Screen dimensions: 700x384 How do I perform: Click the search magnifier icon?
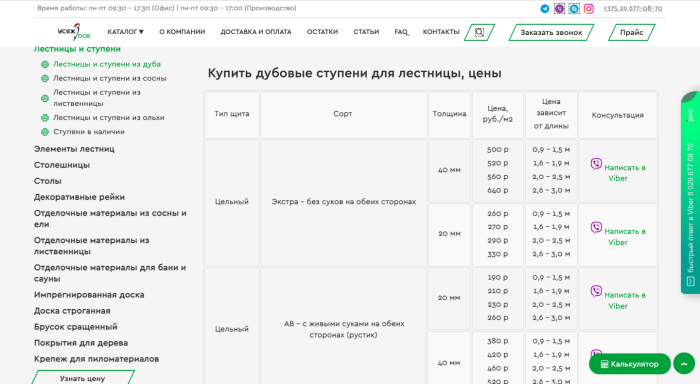[x=479, y=32]
